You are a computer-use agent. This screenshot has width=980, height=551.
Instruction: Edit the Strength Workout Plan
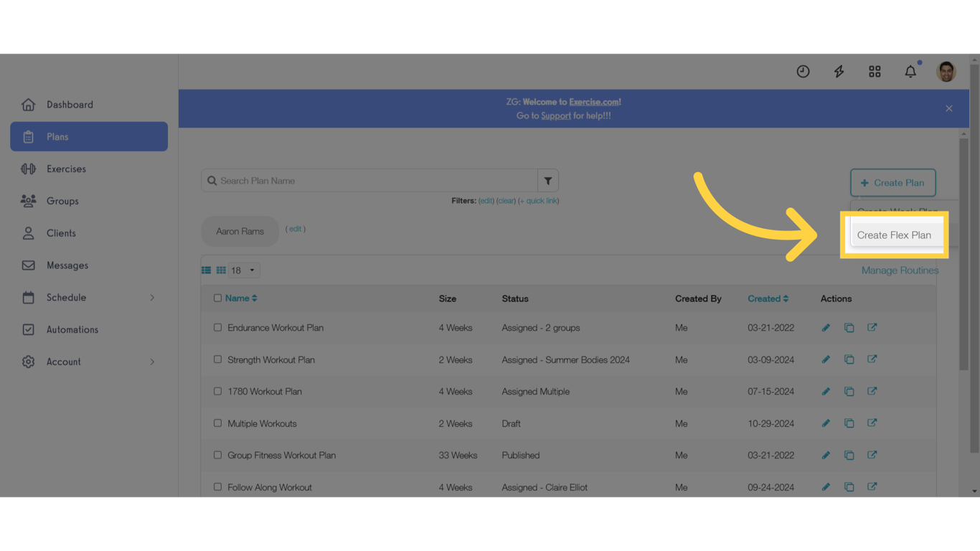(826, 359)
